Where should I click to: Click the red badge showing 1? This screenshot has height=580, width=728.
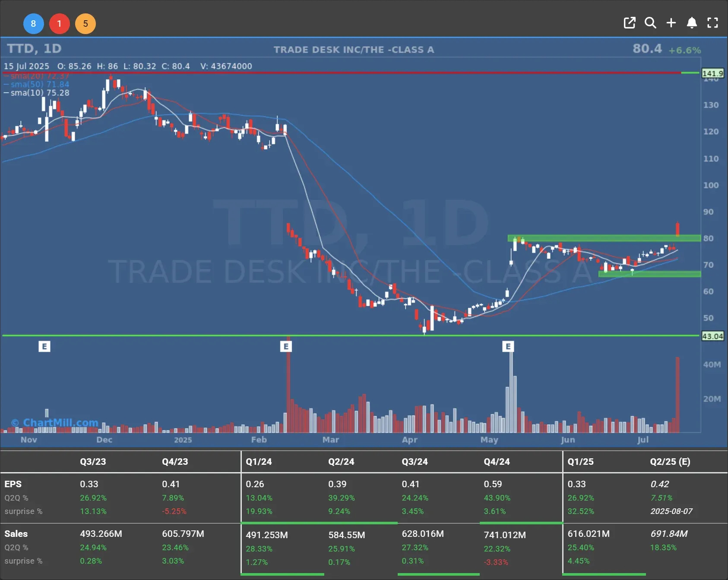coord(60,24)
